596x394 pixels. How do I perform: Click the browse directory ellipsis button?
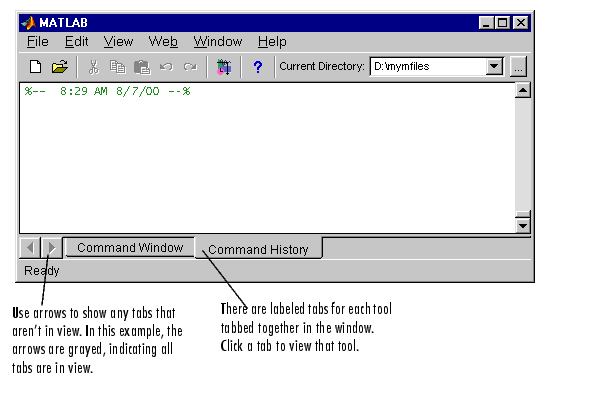pyautogui.click(x=518, y=67)
